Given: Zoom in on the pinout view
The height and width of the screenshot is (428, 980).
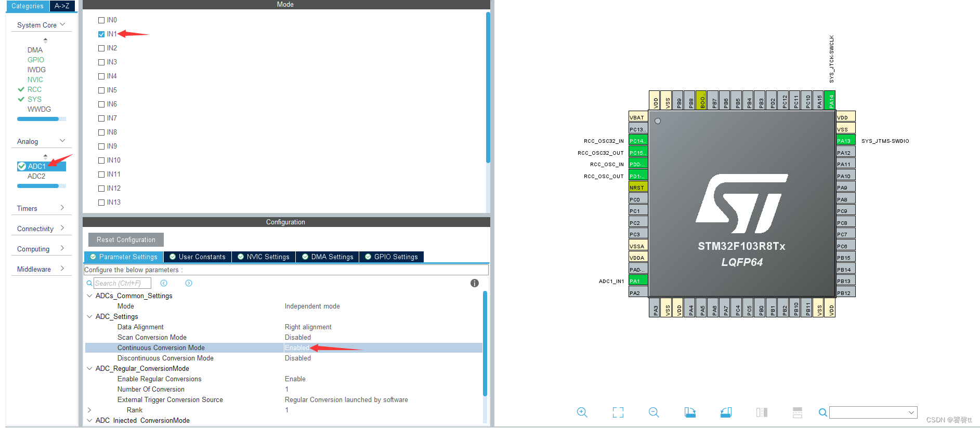Looking at the screenshot, I should (582, 412).
